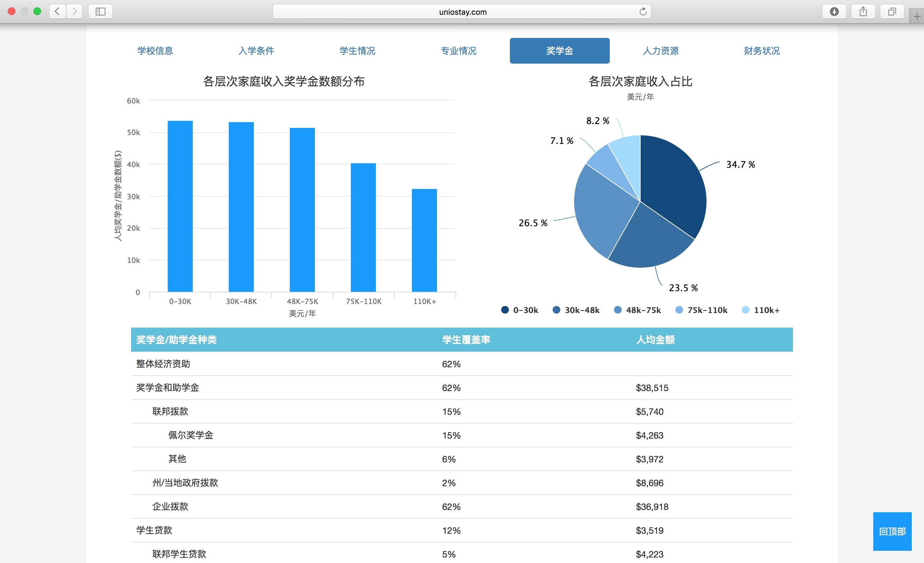Viewport: 924px width, 563px height.
Task: Click the 6% coverage cell
Action: (449, 459)
